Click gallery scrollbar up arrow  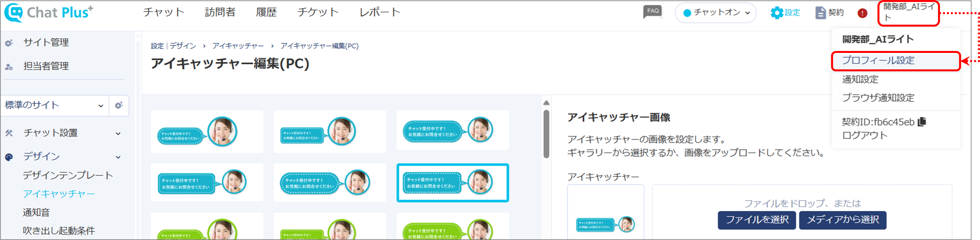546,103
